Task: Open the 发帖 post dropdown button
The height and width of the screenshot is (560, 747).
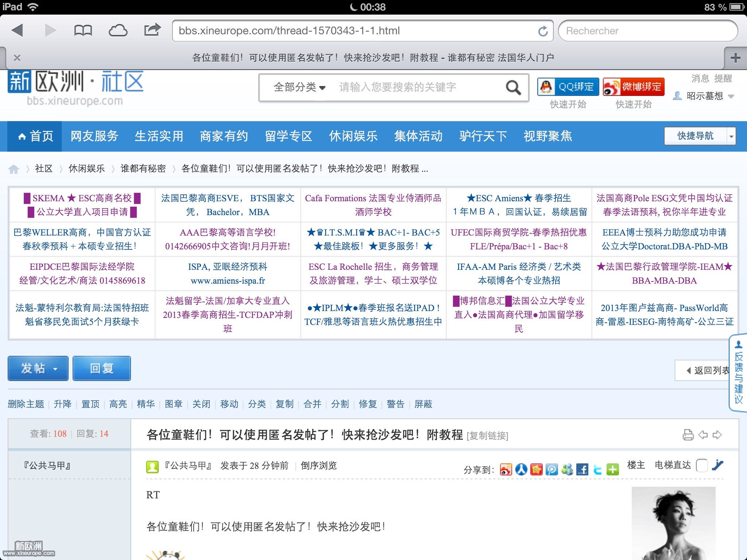Action: tap(38, 368)
